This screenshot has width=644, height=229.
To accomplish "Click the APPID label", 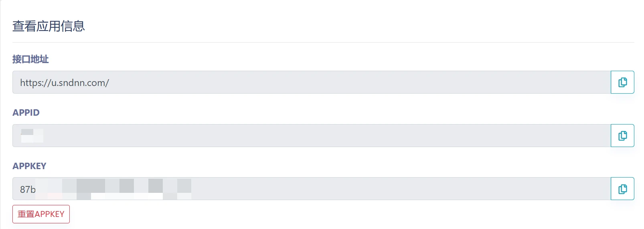I will point(26,112).
